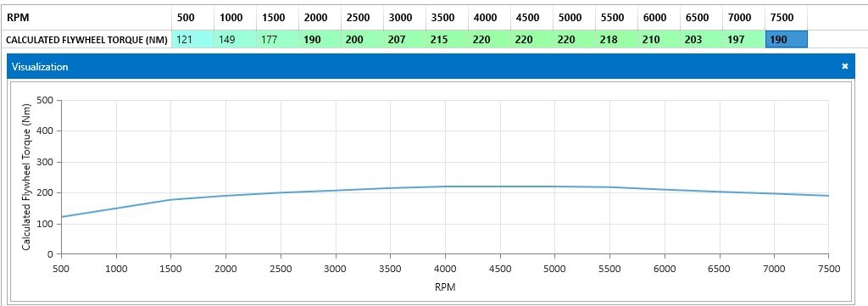Click y-axis tick label 400
This screenshot has height=306, width=868.
[x=45, y=131]
